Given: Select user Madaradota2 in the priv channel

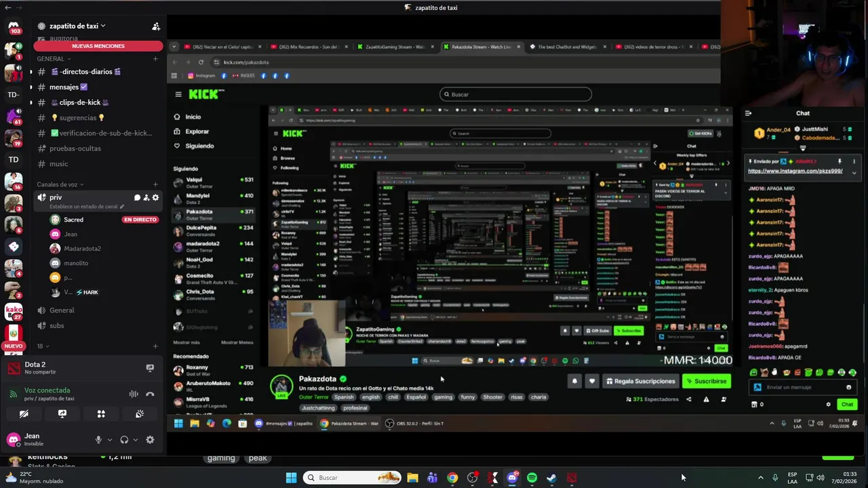Looking at the screenshot, I should coord(82,249).
